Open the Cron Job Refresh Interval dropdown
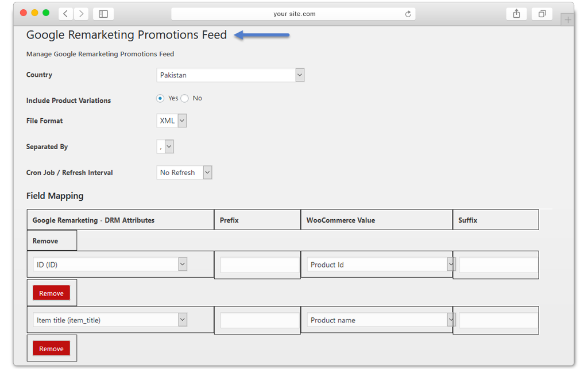 point(184,172)
